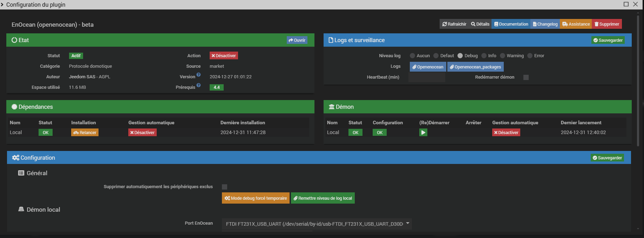644x238 pixels.
Task: Open the Détails magnifier button
Action: coord(480,24)
